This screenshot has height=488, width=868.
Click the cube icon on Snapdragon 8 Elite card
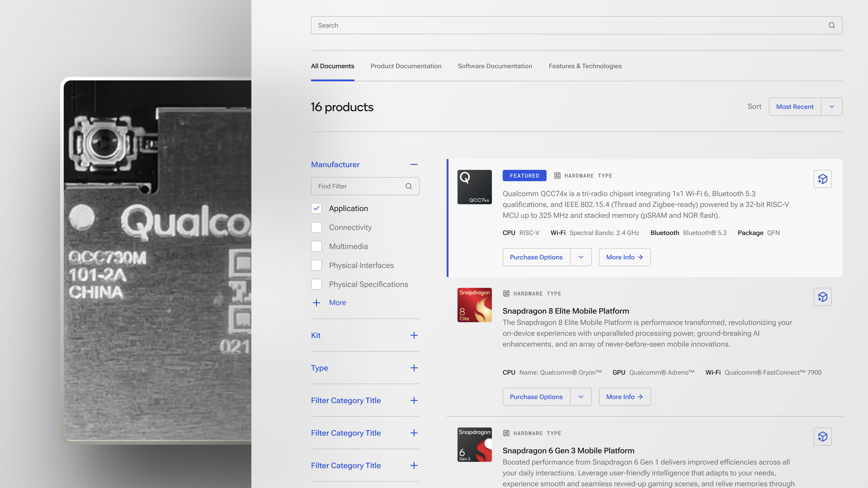823,297
